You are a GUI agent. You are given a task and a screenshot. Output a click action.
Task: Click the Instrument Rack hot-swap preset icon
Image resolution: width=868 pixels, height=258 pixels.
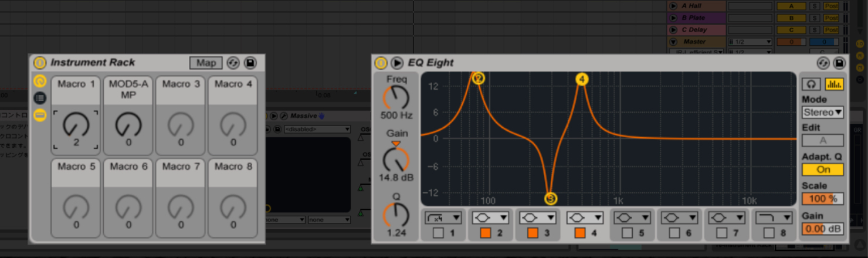coord(233,63)
